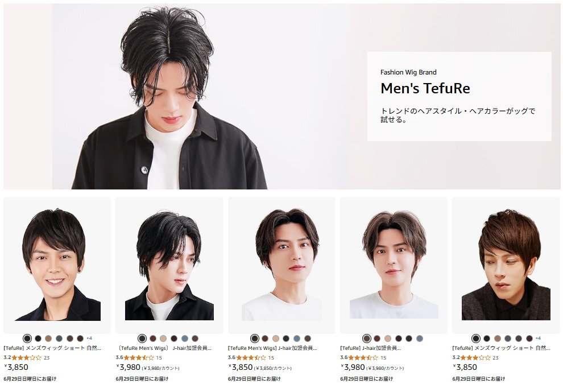563x392 pixels.
Task: Expand +4 more colors under the reddish-brown wig
Action: pos(538,338)
